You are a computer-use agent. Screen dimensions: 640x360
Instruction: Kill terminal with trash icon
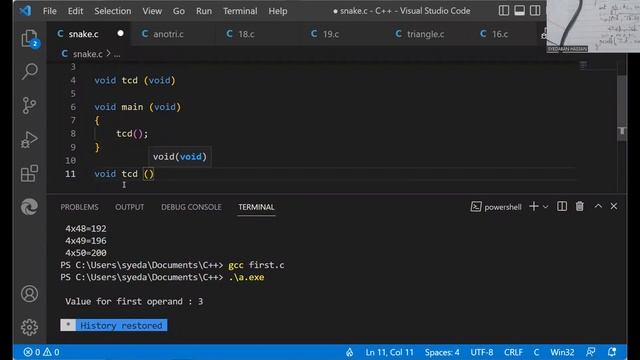point(580,207)
